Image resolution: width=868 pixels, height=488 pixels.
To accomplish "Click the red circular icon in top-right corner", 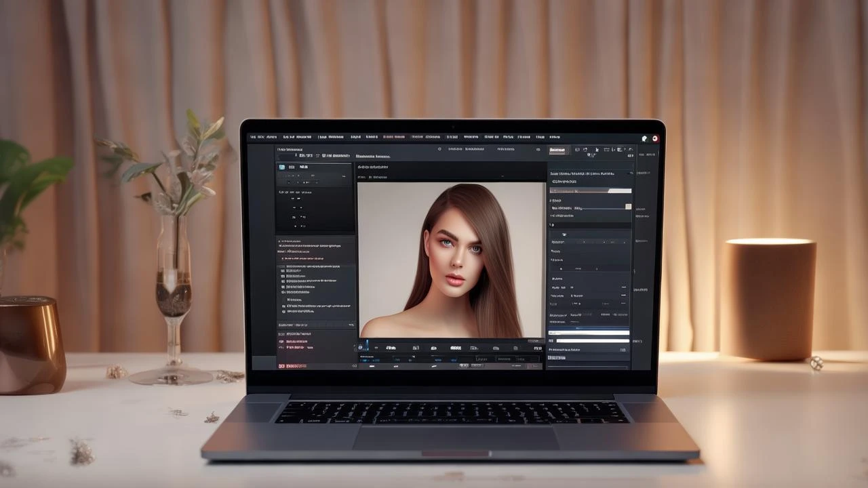I will coord(655,138).
